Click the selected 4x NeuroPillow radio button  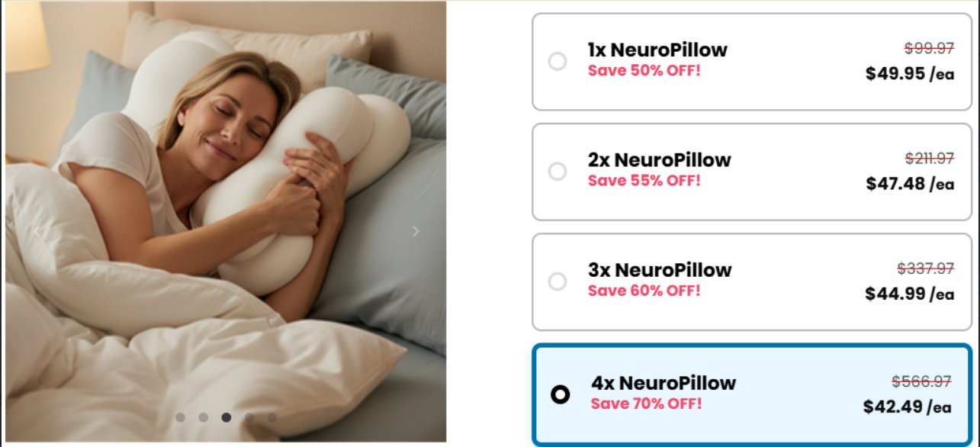560,394
